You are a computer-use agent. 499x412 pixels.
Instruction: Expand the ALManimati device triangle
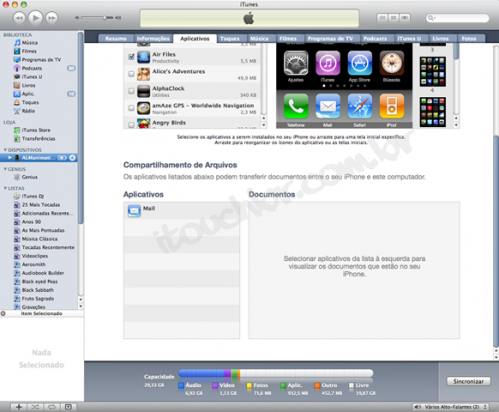(10, 158)
